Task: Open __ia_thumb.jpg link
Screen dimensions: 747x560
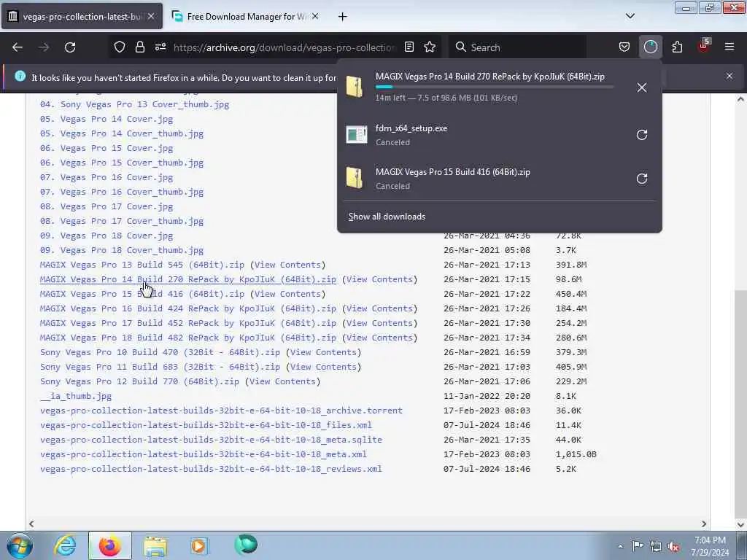Action: (76, 396)
